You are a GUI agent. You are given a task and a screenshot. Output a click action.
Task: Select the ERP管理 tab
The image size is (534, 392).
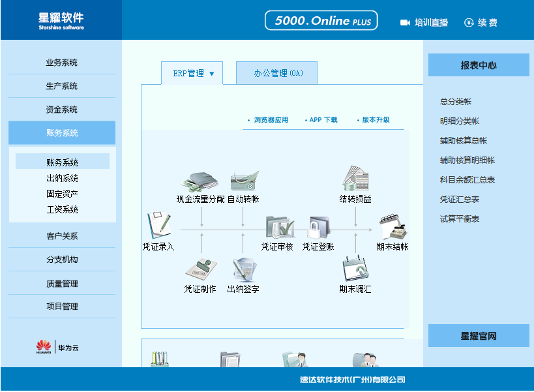[x=192, y=73]
